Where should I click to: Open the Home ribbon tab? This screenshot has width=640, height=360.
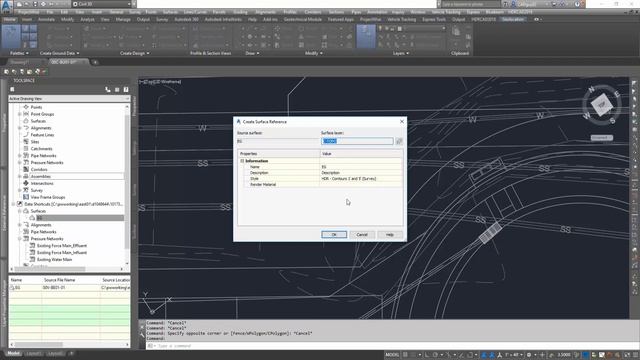click(9, 19)
